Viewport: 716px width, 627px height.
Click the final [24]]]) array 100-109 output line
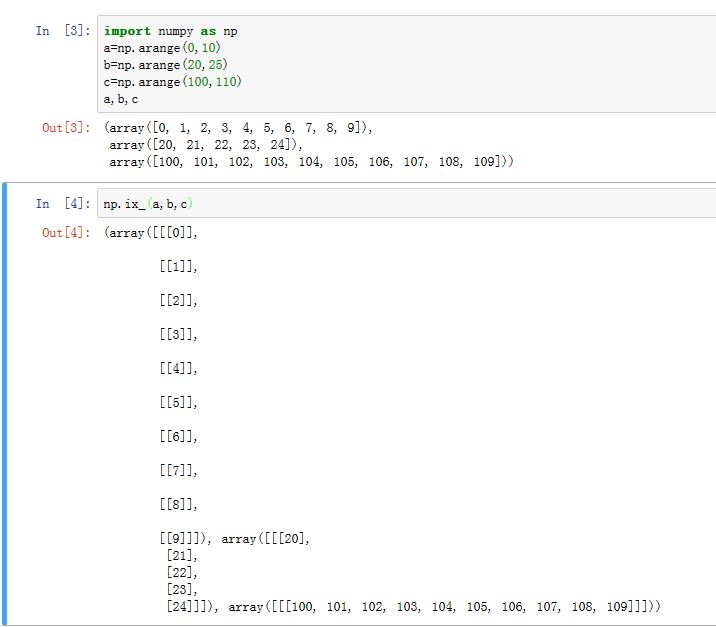(412, 607)
